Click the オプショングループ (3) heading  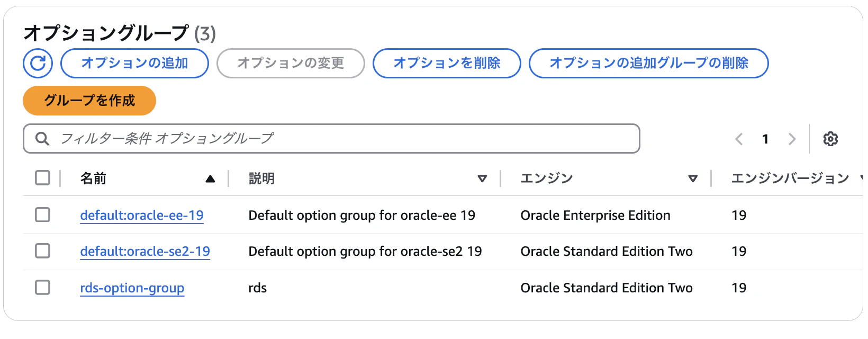coord(120,33)
